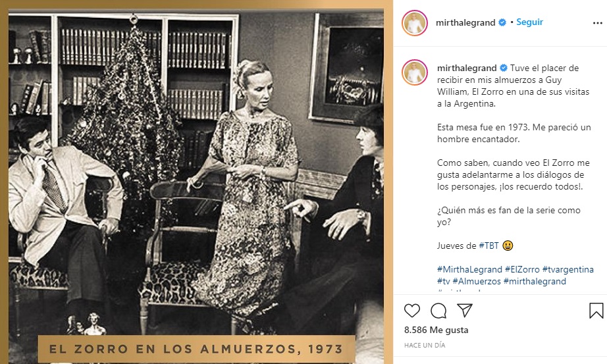Follow the account via Seguir
607x364 pixels.
coord(529,22)
